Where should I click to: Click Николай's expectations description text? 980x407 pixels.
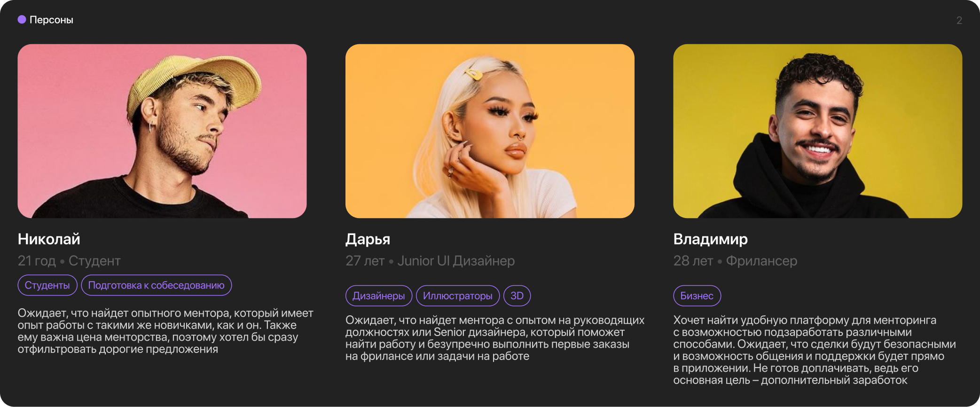click(x=165, y=331)
